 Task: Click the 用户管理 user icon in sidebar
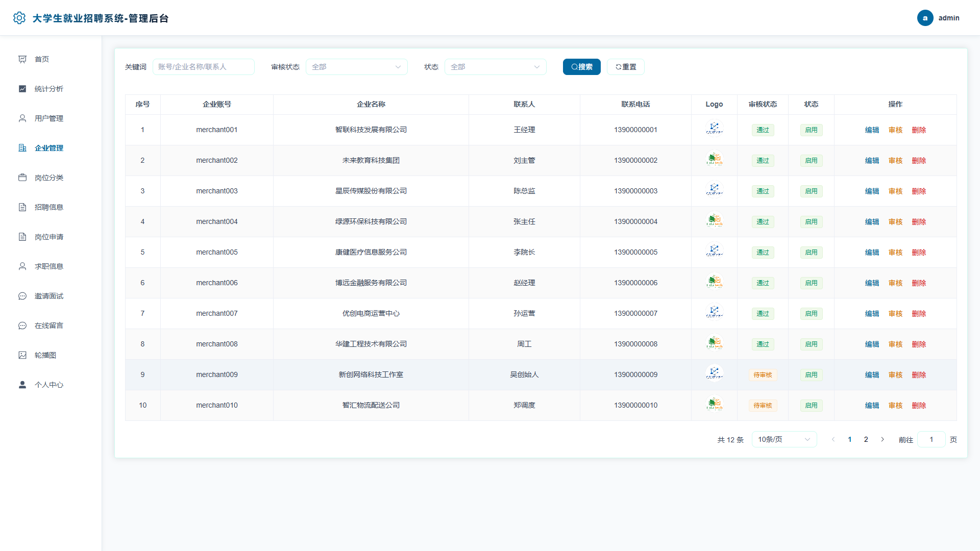click(22, 118)
